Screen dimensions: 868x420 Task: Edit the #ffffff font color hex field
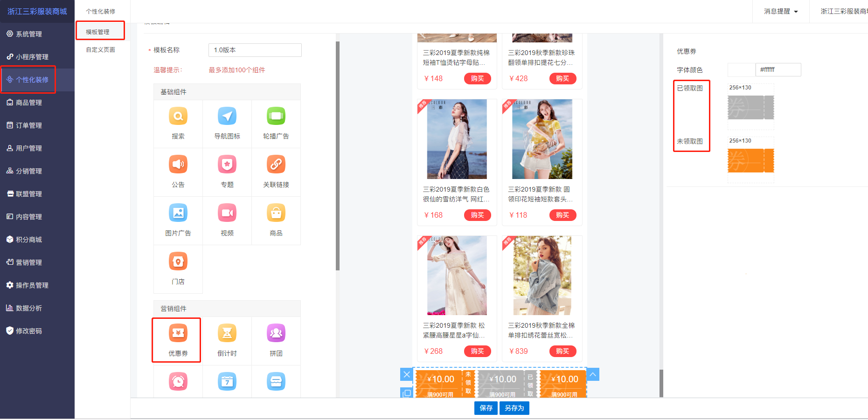tap(778, 69)
